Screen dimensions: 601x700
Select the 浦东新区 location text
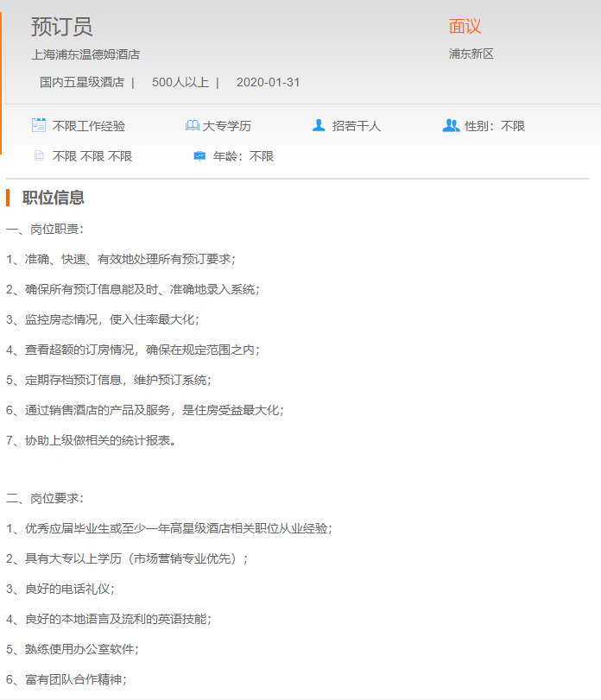[x=471, y=54]
